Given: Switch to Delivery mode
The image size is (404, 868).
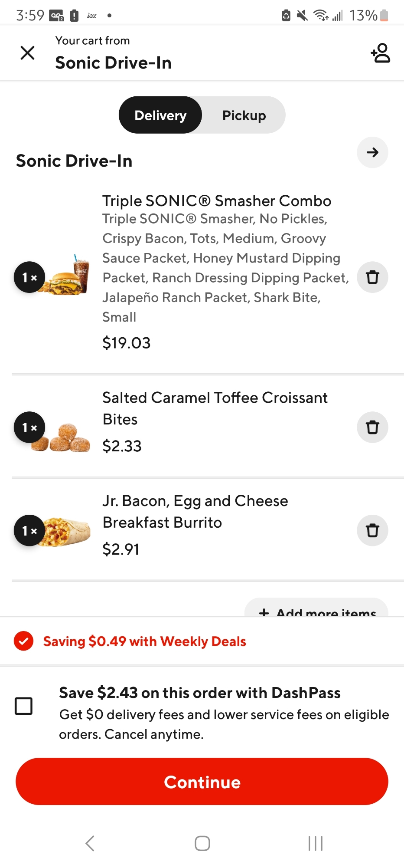Looking at the screenshot, I should coord(160,115).
